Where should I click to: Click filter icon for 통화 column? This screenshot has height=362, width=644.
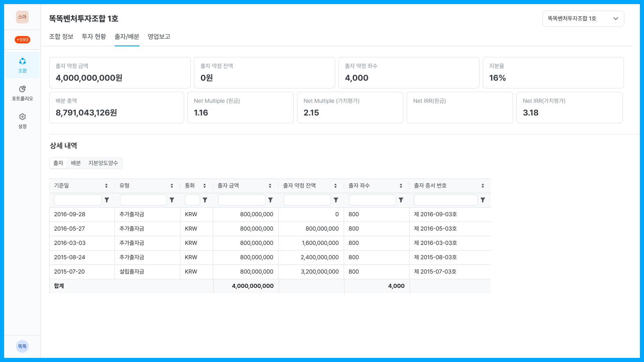pyautogui.click(x=205, y=200)
